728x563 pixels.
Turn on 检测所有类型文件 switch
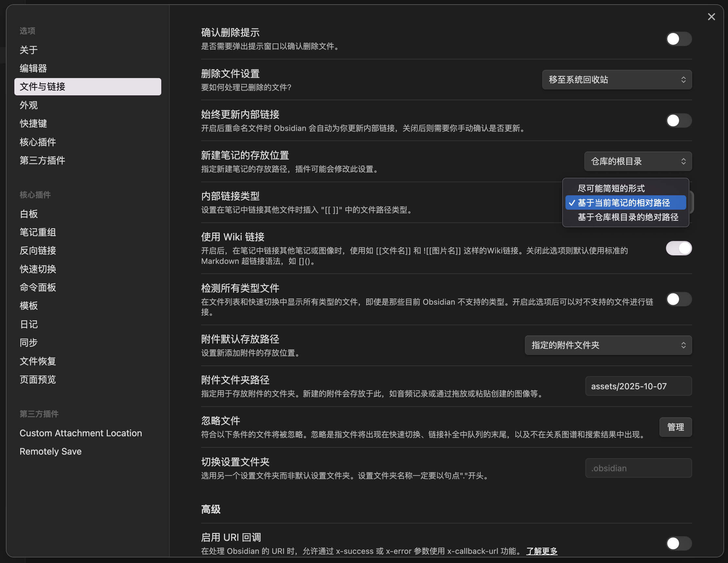[x=678, y=299]
